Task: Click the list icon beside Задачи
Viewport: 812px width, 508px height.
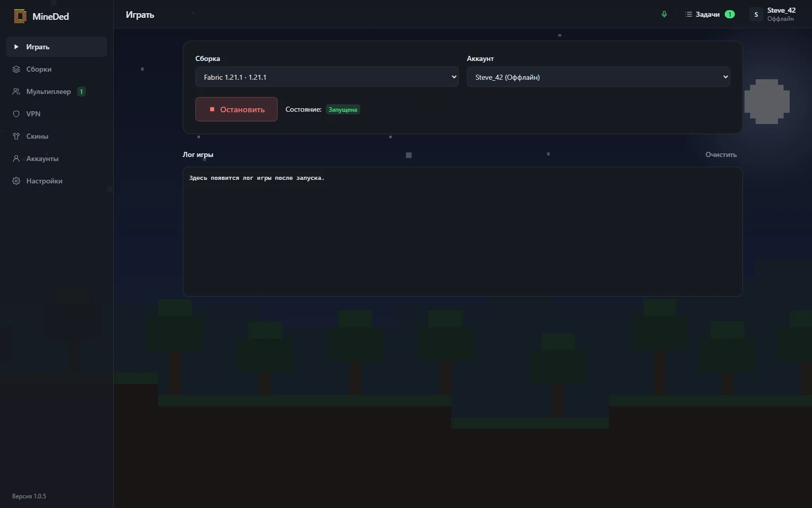Action: click(689, 14)
